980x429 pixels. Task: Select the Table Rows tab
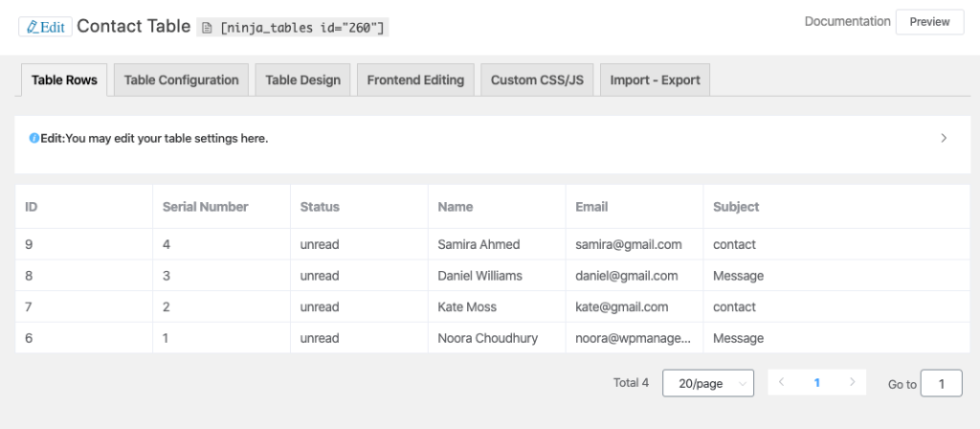point(64,80)
